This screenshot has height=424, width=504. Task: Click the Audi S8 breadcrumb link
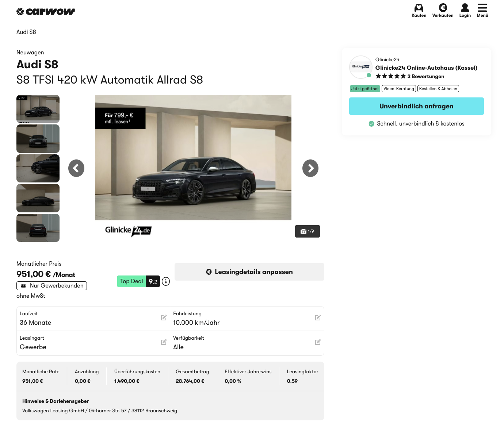[x=26, y=32]
